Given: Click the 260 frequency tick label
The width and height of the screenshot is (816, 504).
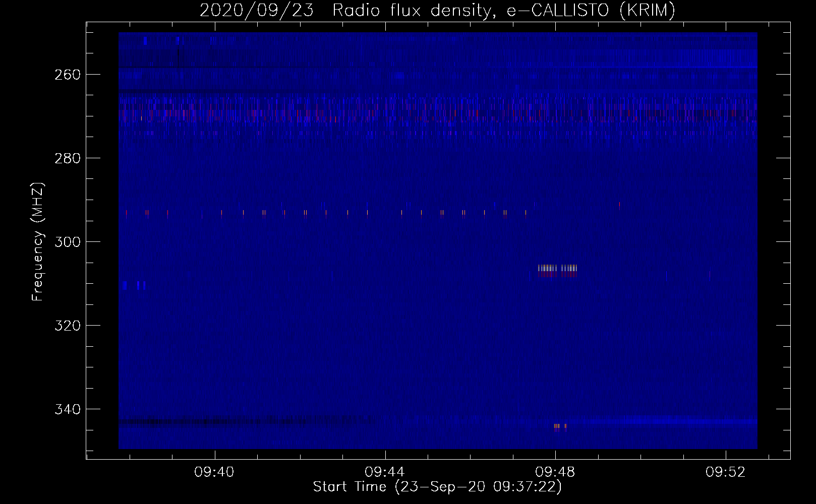Looking at the screenshot, I should coord(68,75).
